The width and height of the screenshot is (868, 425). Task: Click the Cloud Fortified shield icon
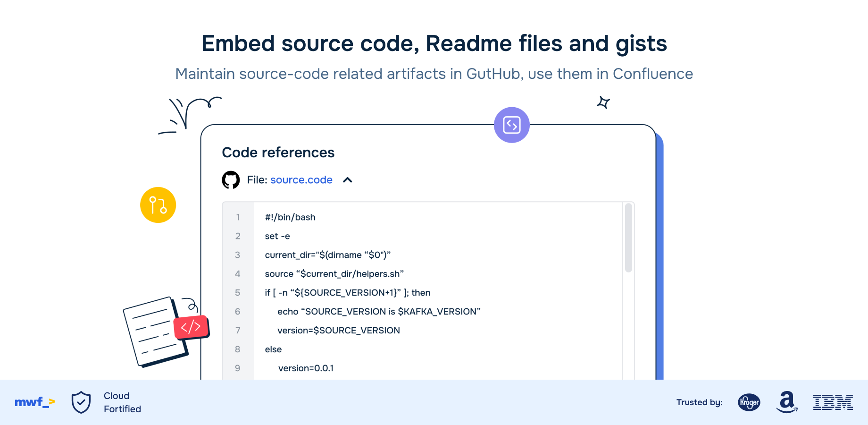81,402
